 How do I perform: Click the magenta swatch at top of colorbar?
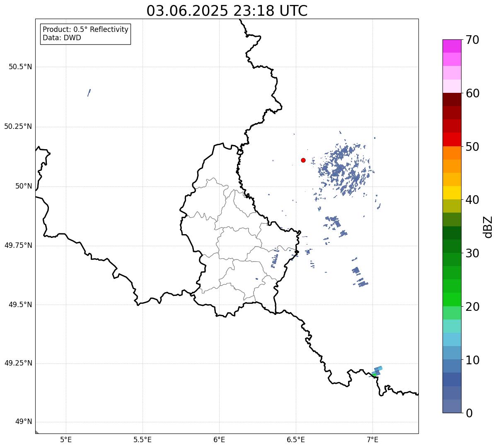(452, 46)
